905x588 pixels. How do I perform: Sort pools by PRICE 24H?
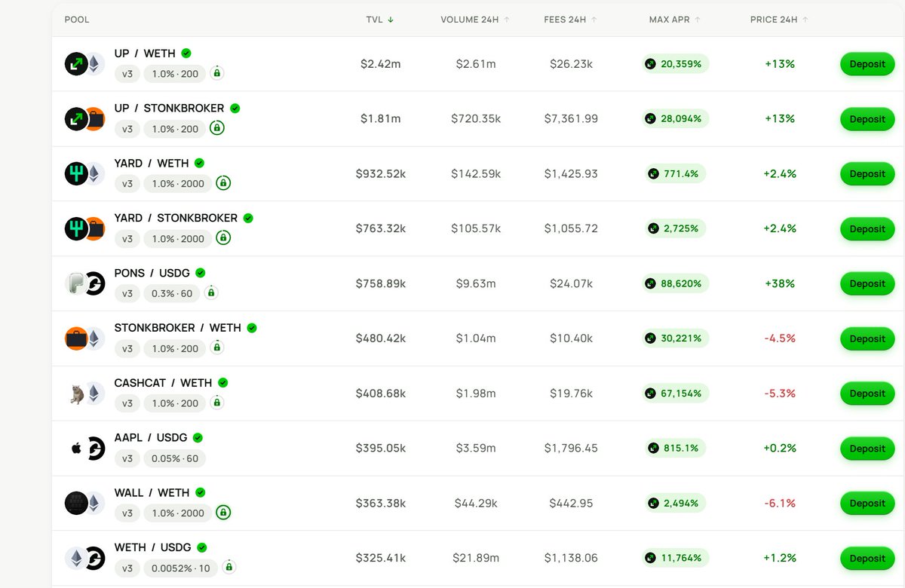[779, 20]
